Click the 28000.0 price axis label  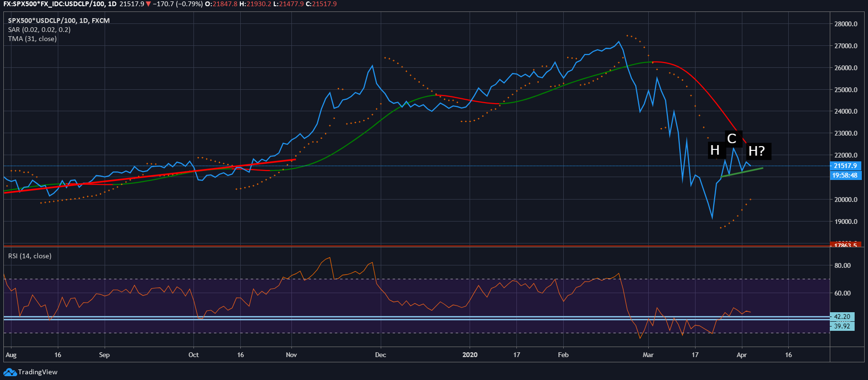pos(846,24)
